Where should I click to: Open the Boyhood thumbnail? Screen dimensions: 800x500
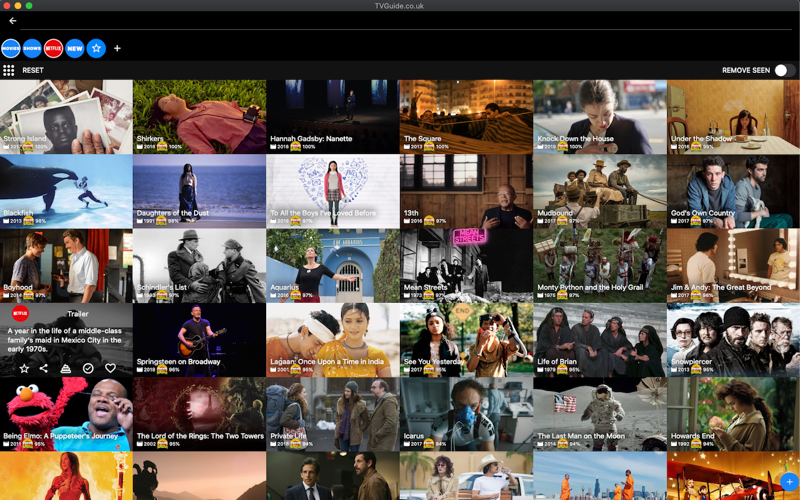[66, 266]
